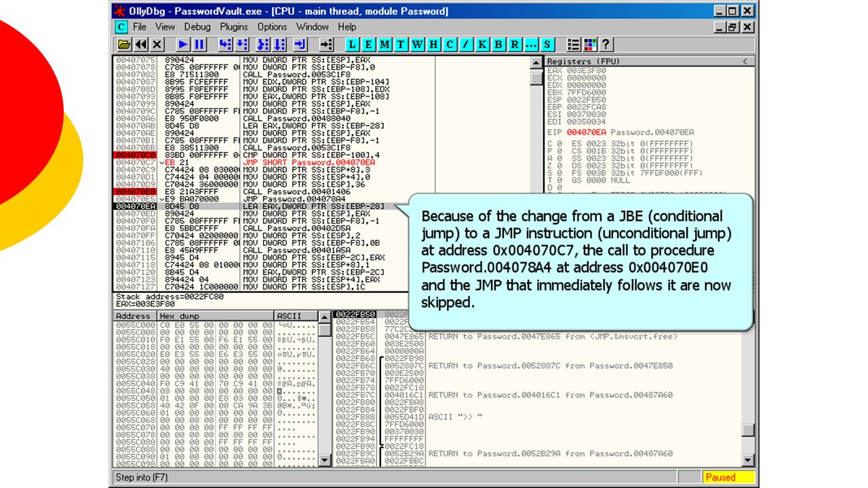Show Breakpoints with B button

499,44
